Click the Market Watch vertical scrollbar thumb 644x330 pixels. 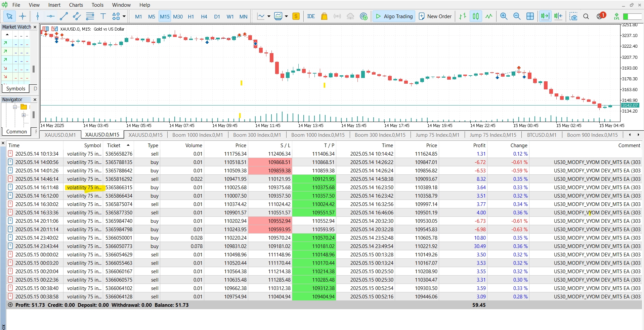coord(34,69)
